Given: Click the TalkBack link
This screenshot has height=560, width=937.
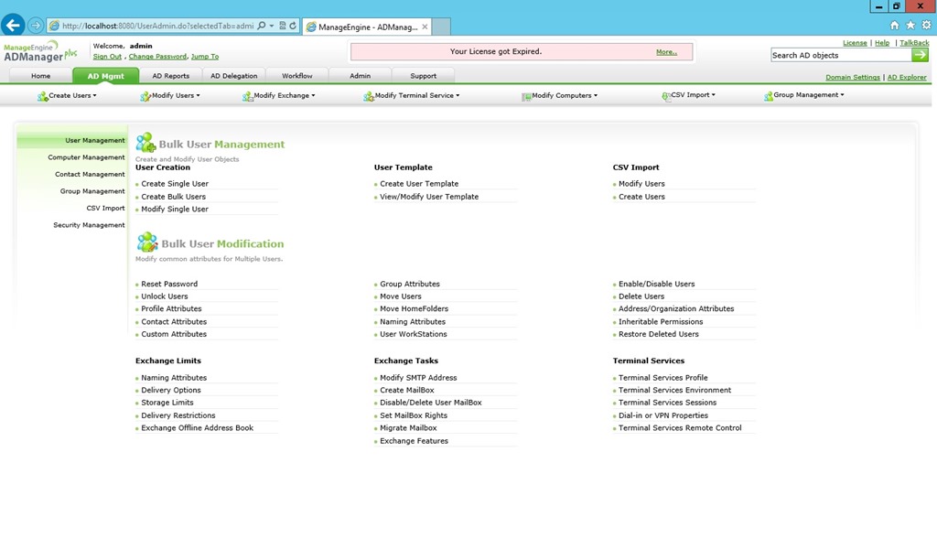Looking at the screenshot, I should pos(914,43).
